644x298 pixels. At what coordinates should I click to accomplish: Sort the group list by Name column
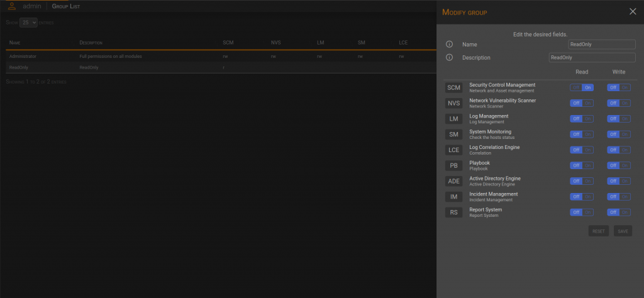click(x=15, y=43)
